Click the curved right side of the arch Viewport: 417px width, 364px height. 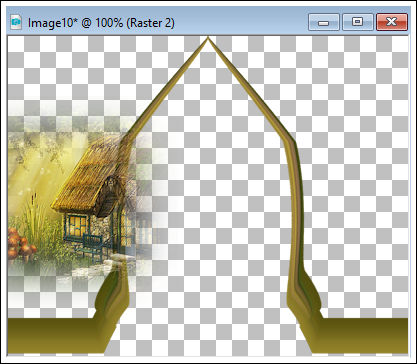click(296, 207)
